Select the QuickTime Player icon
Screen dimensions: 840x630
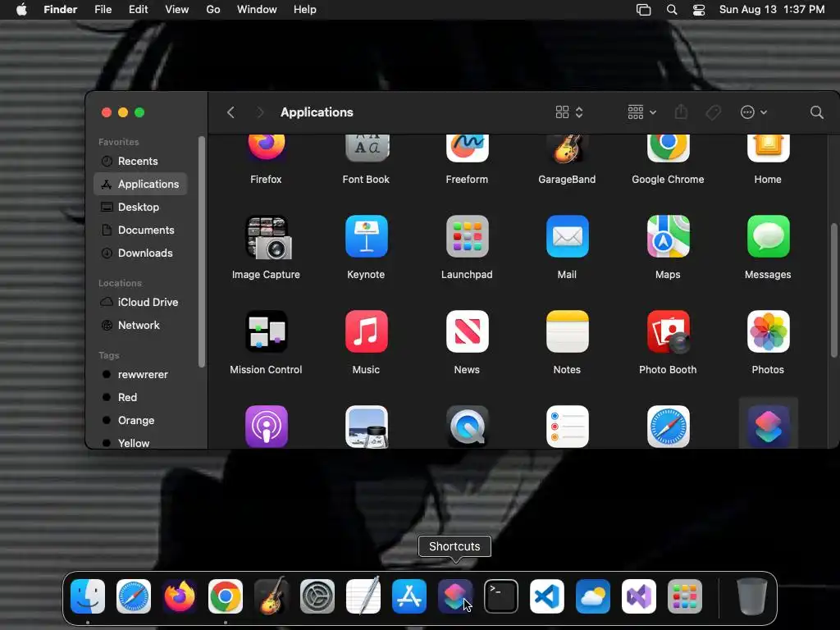click(x=467, y=427)
